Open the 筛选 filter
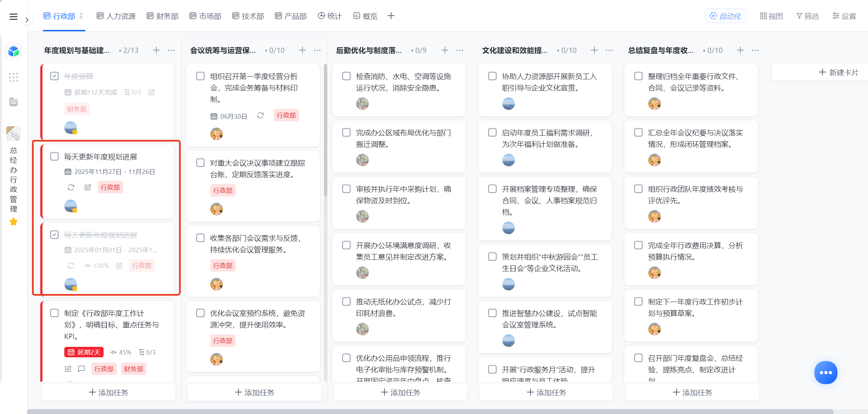 pyautogui.click(x=808, y=16)
